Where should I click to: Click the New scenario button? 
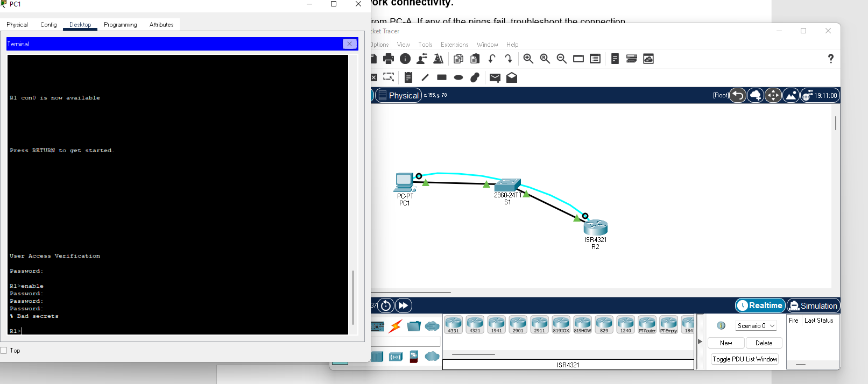pos(726,343)
